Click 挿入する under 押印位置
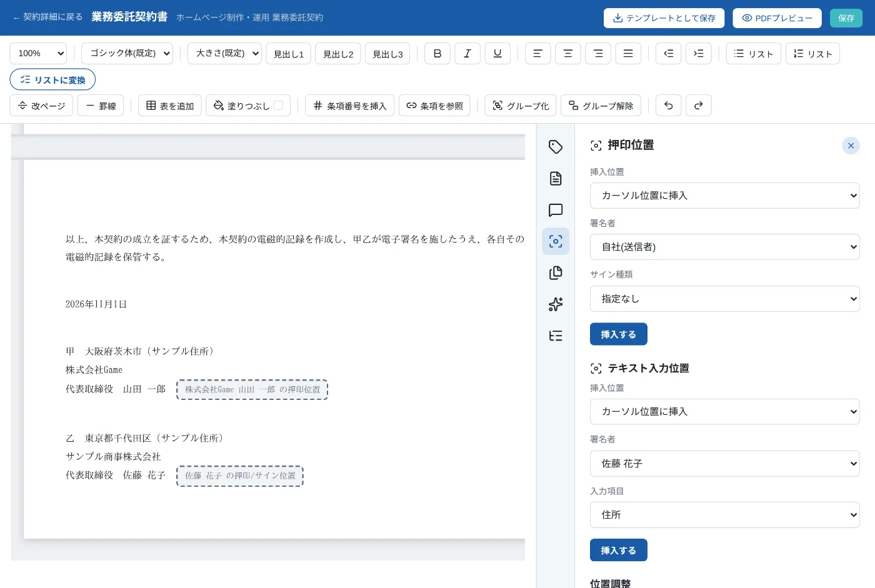Screen dimensions: 875x588 point(619,334)
